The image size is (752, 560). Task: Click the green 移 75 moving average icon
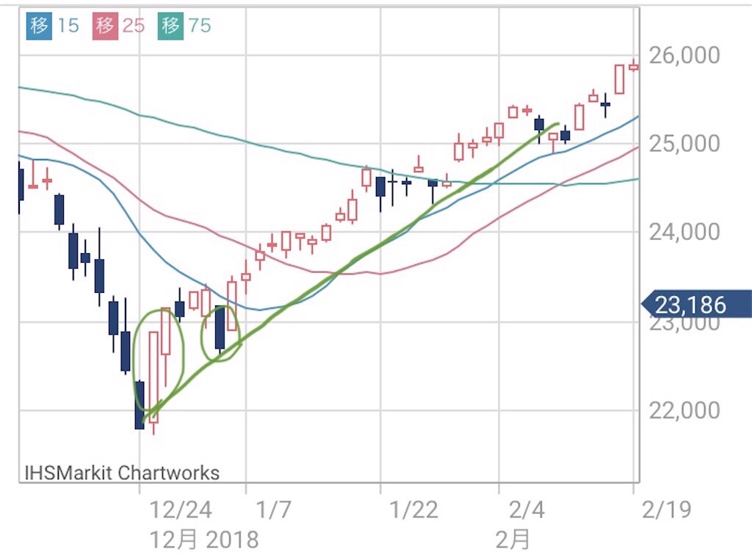170,26
